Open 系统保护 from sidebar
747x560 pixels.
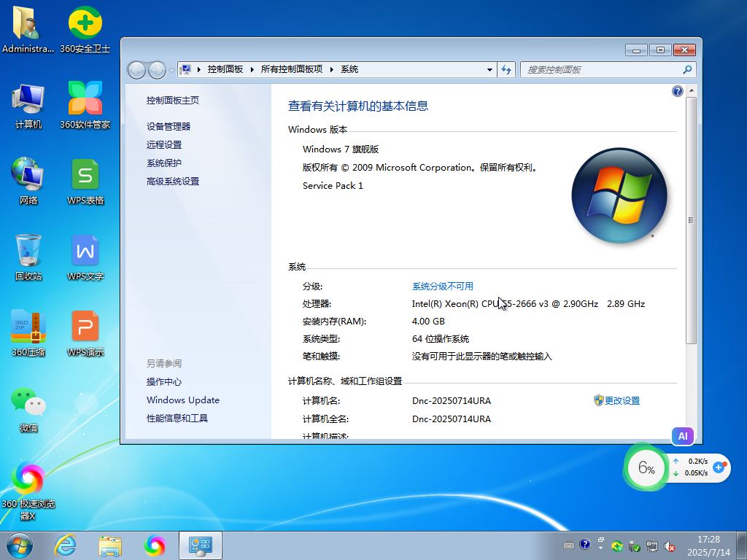[x=164, y=163]
